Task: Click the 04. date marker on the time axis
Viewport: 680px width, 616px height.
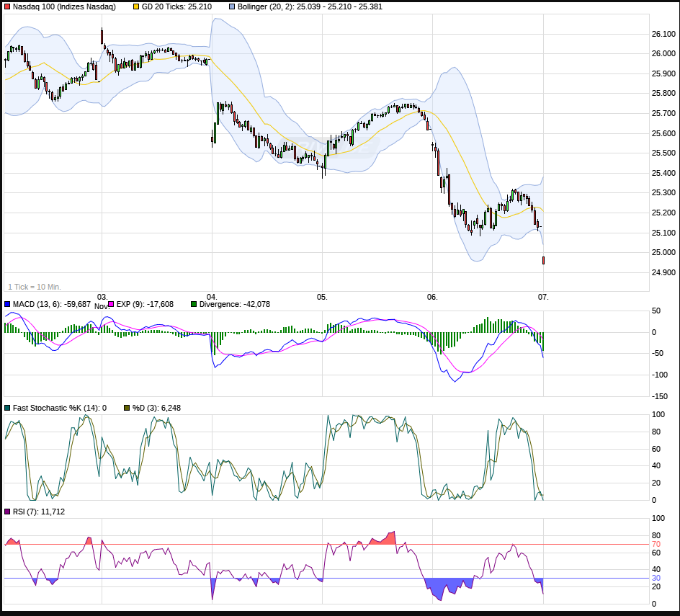Action: [x=212, y=297]
